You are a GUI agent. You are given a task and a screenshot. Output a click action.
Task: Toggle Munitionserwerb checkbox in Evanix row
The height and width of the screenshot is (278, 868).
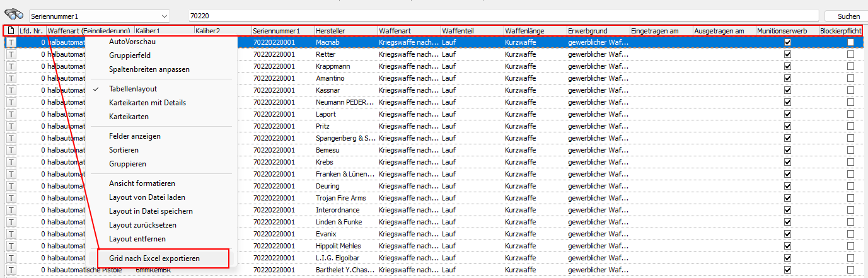point(787,234)
